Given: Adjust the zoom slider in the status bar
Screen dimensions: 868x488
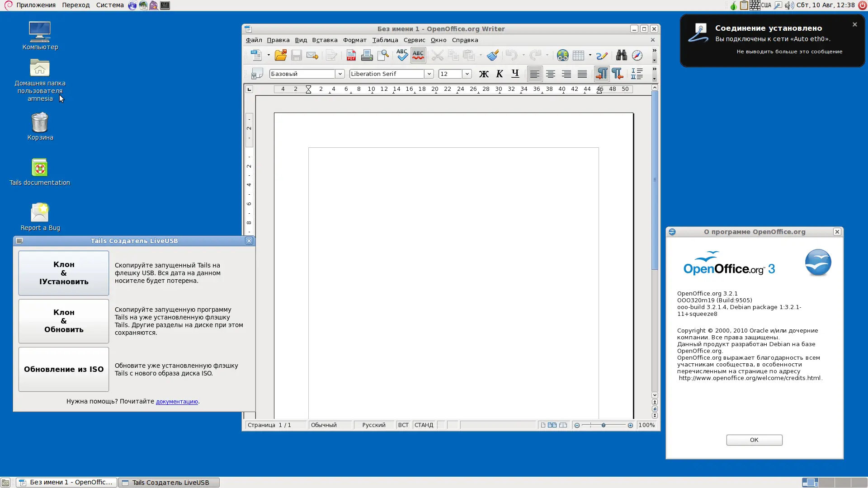Looking at the screenshot, I should pos(603,425).
